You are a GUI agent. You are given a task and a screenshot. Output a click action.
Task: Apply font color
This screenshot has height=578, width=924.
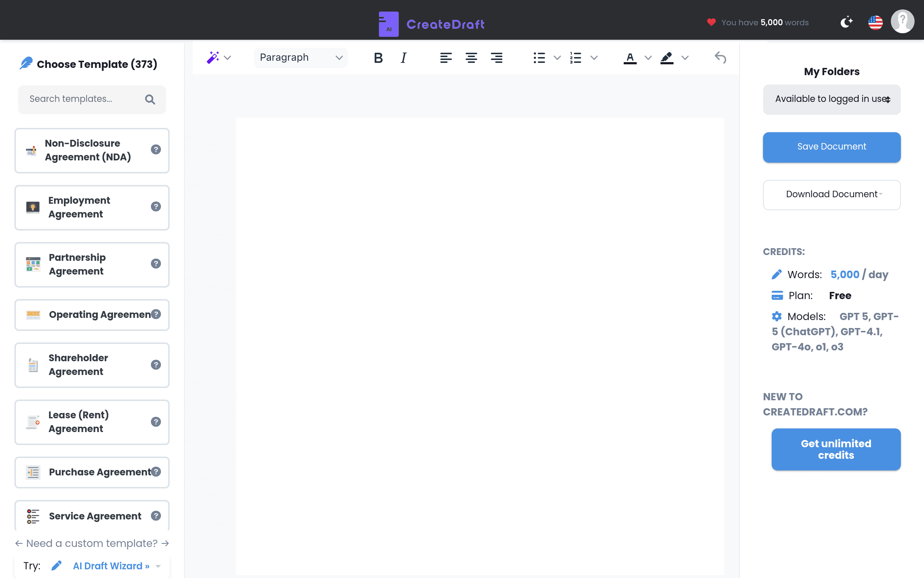630,58
